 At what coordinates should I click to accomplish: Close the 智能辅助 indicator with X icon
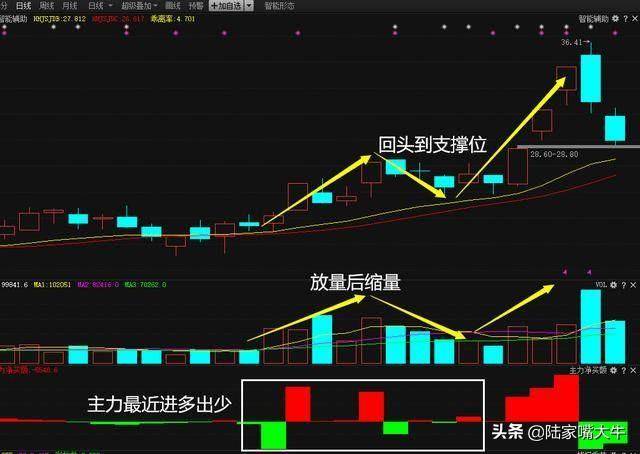click(635, 19)
